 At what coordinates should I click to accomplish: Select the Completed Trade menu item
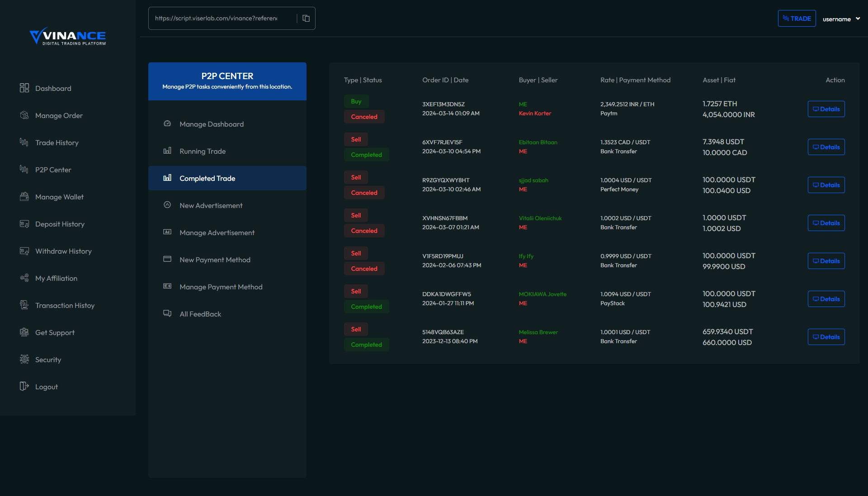click(208, 179)
